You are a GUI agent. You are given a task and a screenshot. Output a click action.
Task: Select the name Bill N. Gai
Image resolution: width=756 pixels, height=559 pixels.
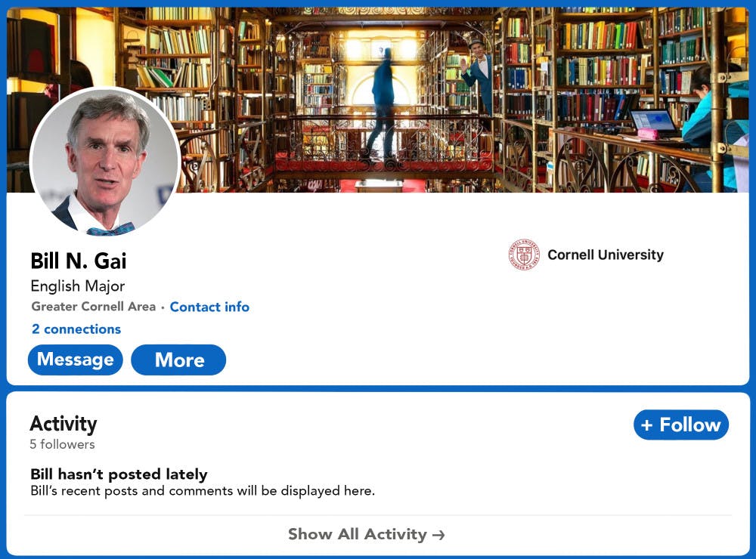79,261
